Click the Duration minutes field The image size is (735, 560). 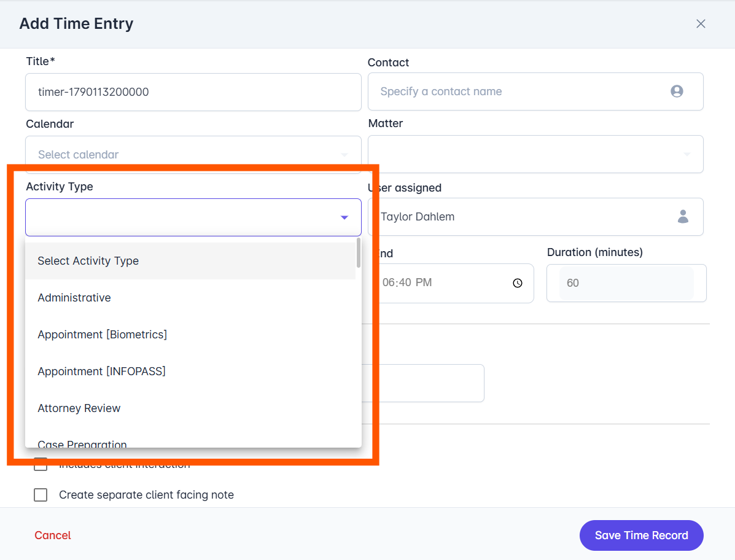[626, 283]
